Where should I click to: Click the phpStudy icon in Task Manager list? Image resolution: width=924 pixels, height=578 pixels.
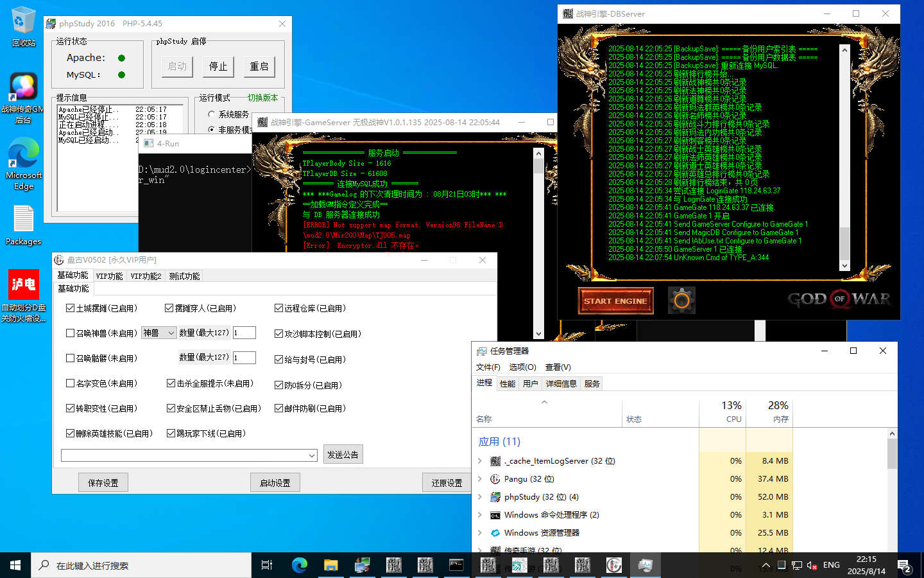[x=495, y=497]
